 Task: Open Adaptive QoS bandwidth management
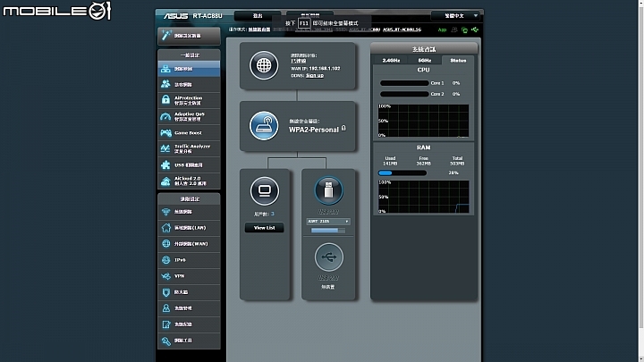tap(189, 116)
